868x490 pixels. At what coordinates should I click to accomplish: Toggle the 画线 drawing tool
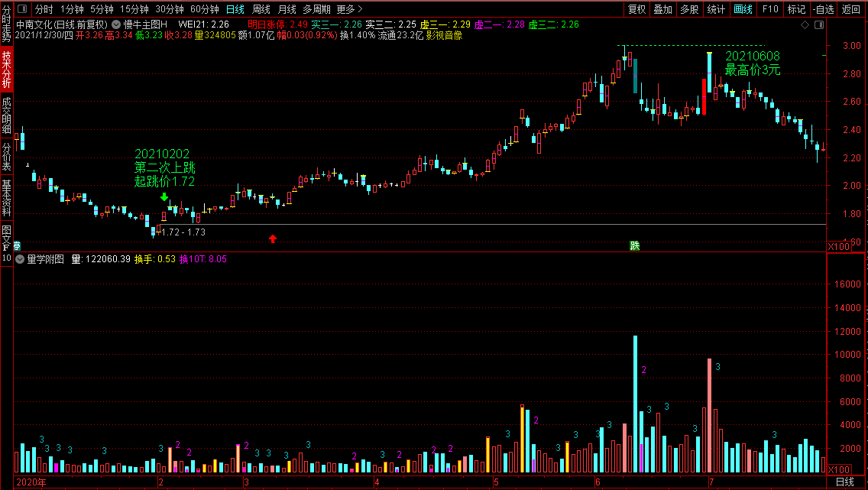point(743,9)
